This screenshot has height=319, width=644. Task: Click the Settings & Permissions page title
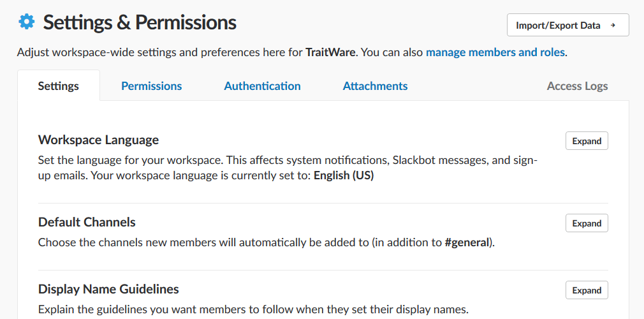[140, 22]
